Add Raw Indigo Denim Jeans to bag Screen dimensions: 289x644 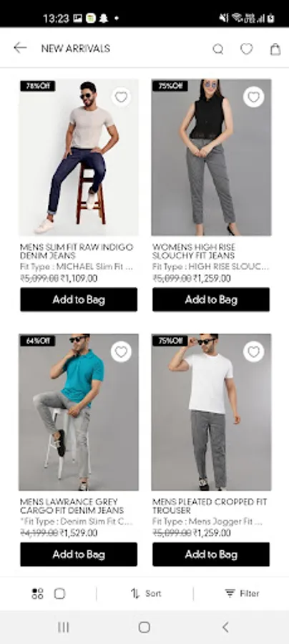point(79,299)
